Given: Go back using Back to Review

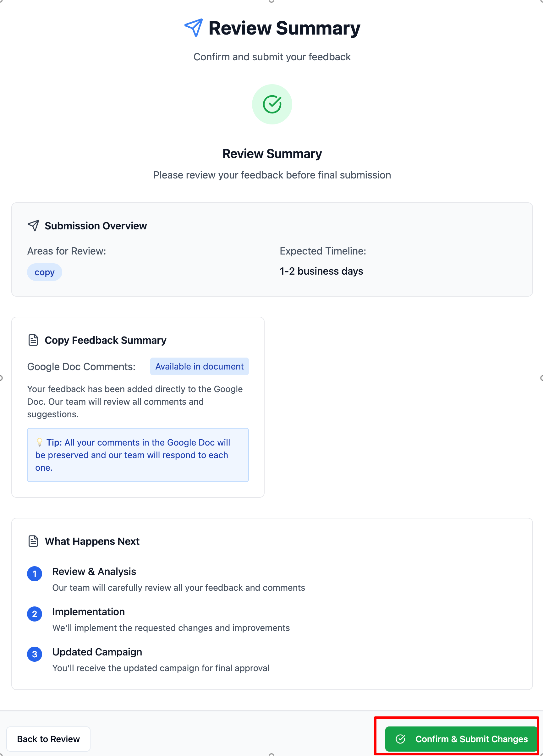Looking at the screenshot, I should pos(48,739).
